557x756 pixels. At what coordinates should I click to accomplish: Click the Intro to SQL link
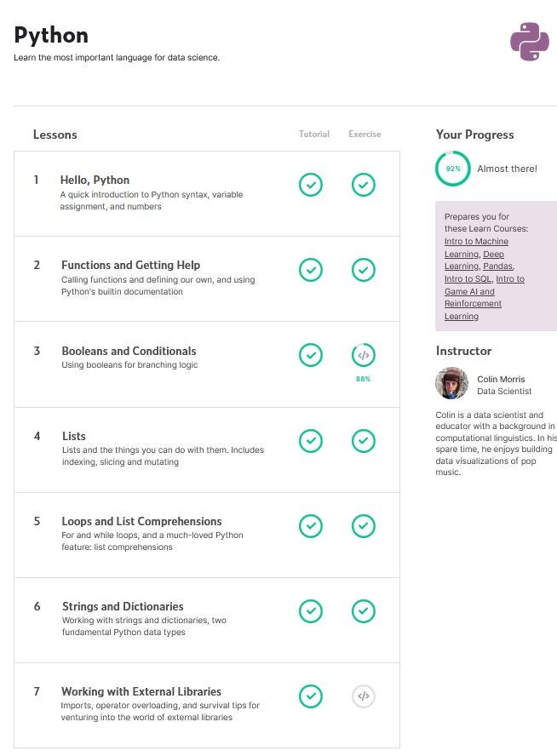pyautogui.click(x=467, y=278)
